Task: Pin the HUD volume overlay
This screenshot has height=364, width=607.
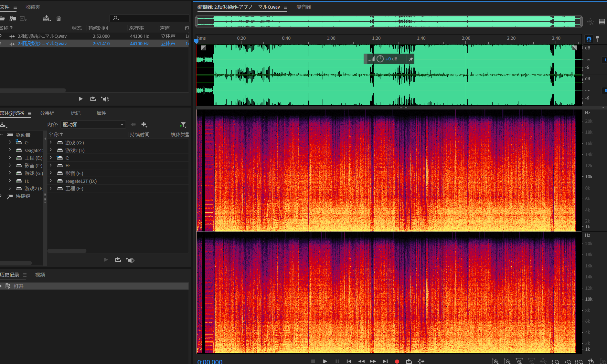Action: click(410, 59)
